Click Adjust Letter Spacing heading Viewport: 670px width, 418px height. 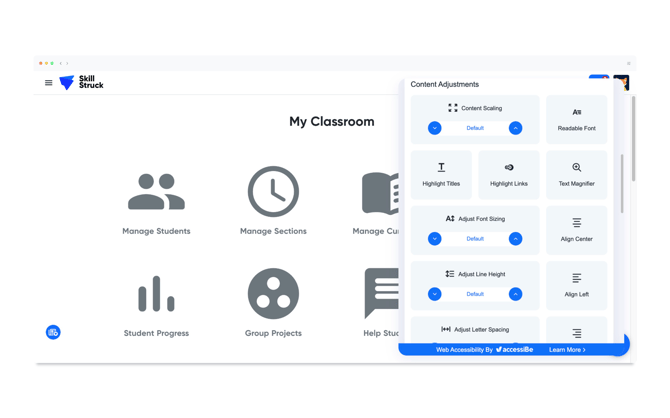[481, 330]
